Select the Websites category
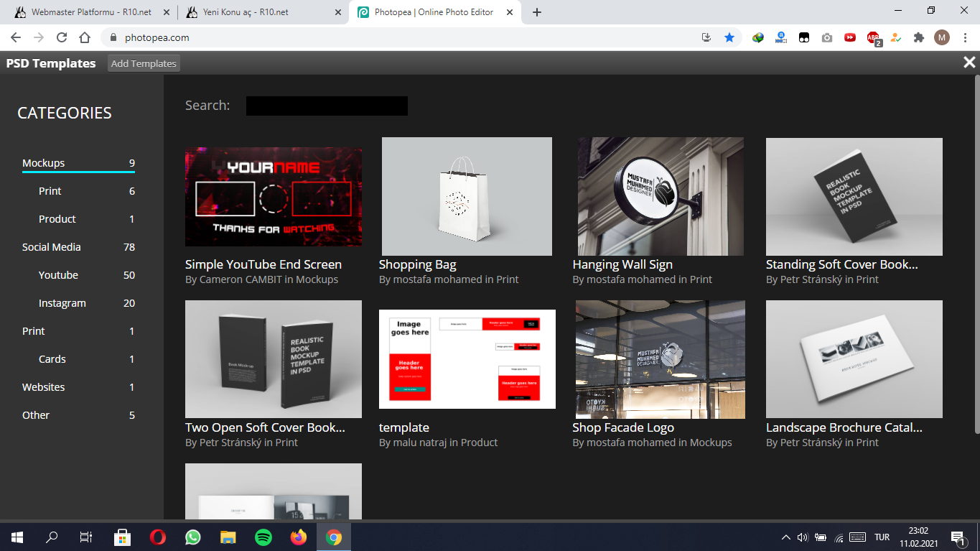The height and width of the screenshot is (551, 980). pyautogui.click(x=78, y=387)
